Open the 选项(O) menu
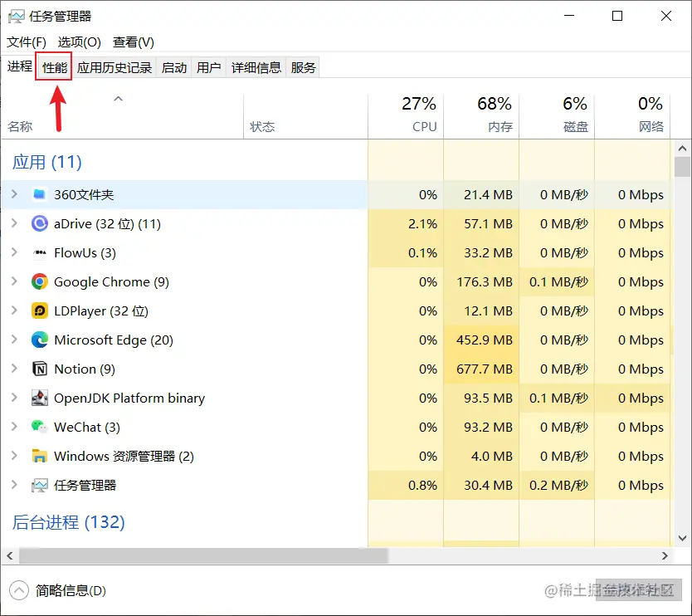Viewport: 692px width, 616px height. point(79,42)
